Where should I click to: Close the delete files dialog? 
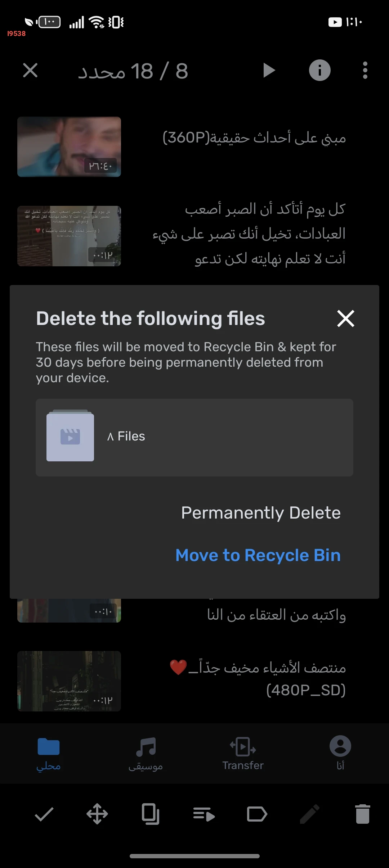coord(345,318)
